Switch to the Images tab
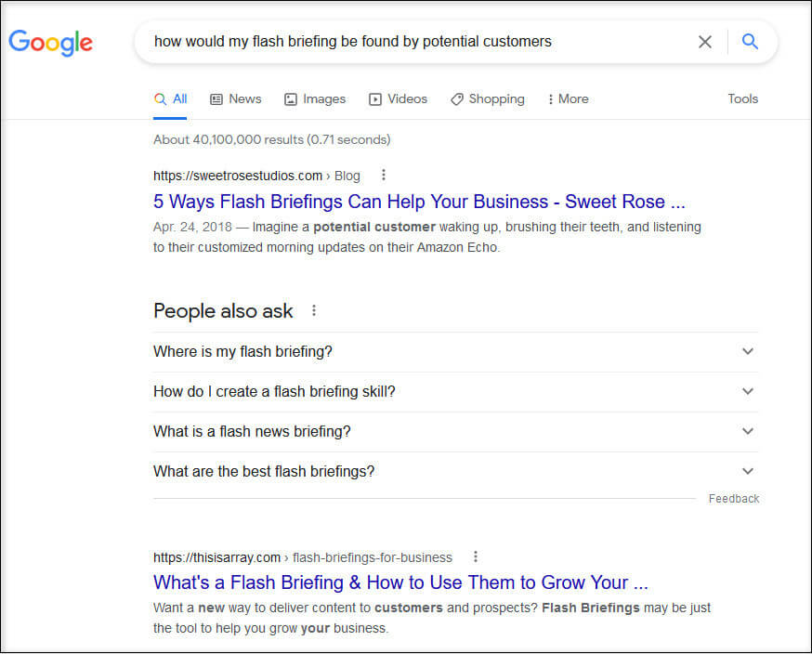812x654 pixels. (315, 98)
